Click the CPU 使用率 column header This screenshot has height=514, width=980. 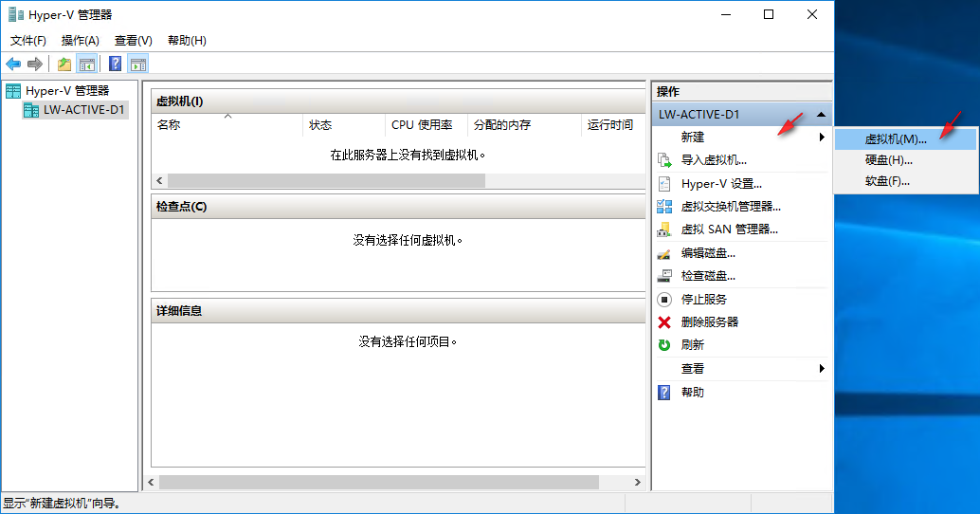point(426,125)
